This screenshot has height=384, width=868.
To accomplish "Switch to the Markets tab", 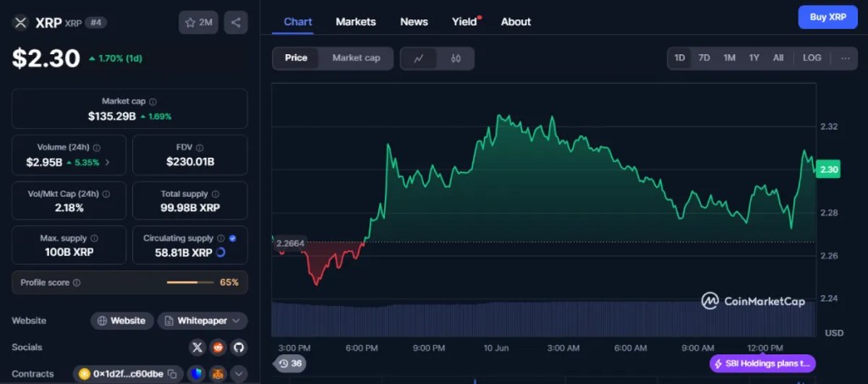I will coord(356,21).
